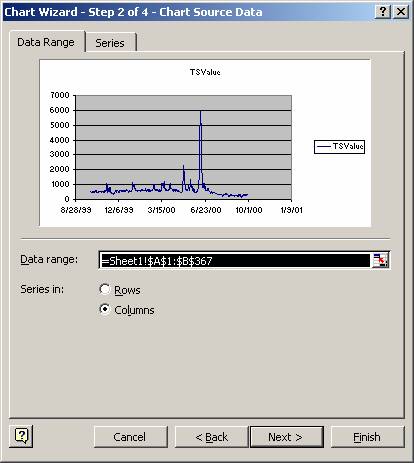
Task: Switch to the Series tab
Action: (110, 43)
